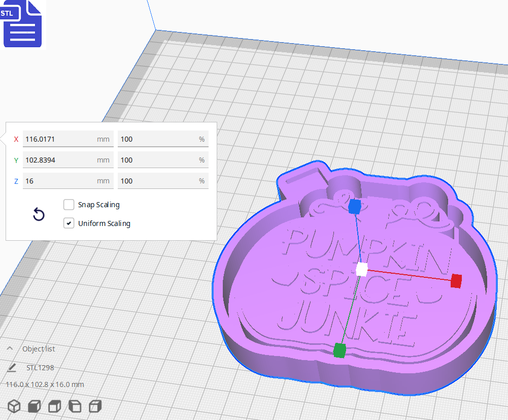Switch to right side view icon
This screenshot has width=508, height=420.
(x=95, y=406)
